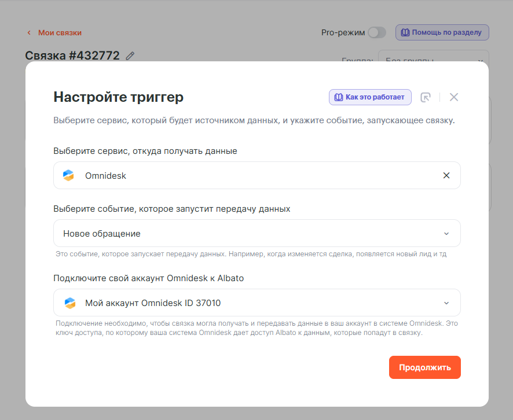
Task: Click the chevron arrow of the event selector
Action: [446, 234]
